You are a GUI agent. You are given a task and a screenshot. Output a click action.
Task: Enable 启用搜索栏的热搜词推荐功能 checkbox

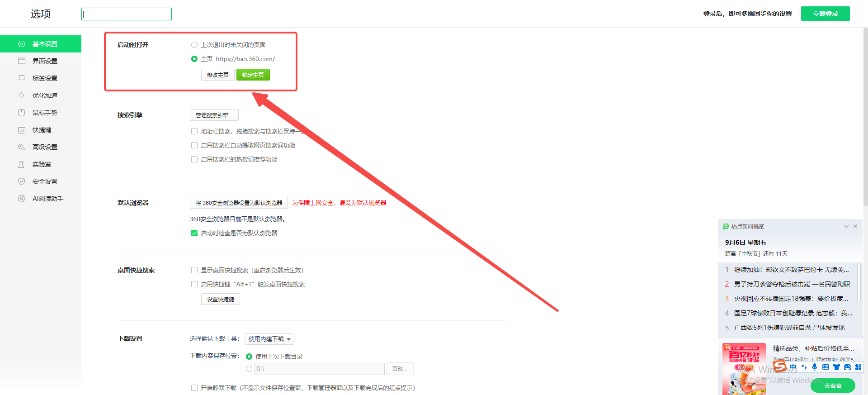194,159
